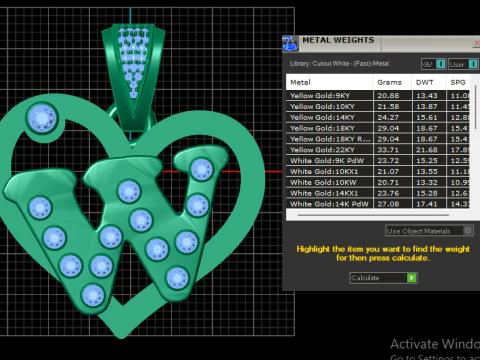The image size is (480, 360).
Task: Click the Calculate button
Action: 383,278
